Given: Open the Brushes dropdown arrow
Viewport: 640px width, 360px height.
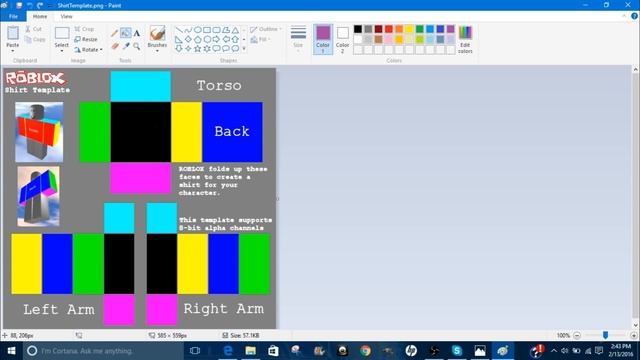Looking at the screenshot, I should coord(157,50).
